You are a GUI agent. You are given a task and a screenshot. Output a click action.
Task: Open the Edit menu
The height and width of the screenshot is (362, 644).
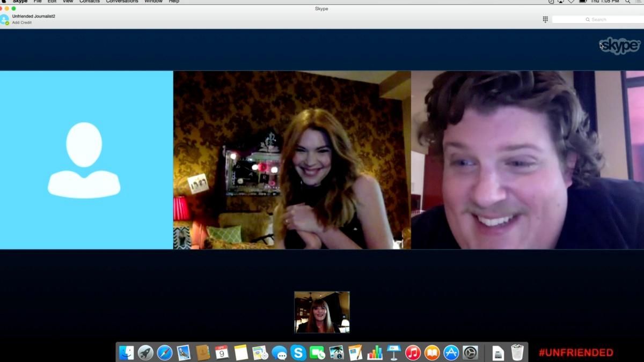(52, 2)
